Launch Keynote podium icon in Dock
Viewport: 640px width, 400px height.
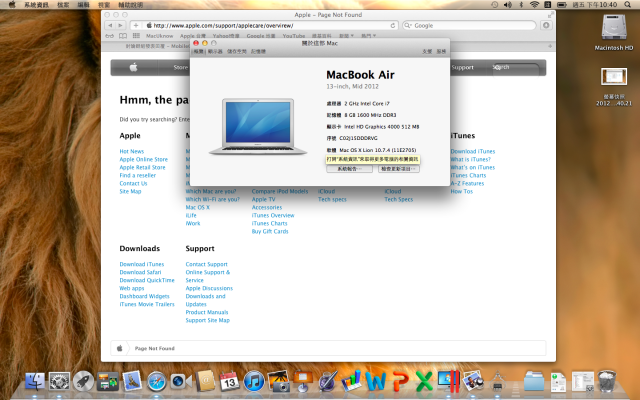click(303, 382)
